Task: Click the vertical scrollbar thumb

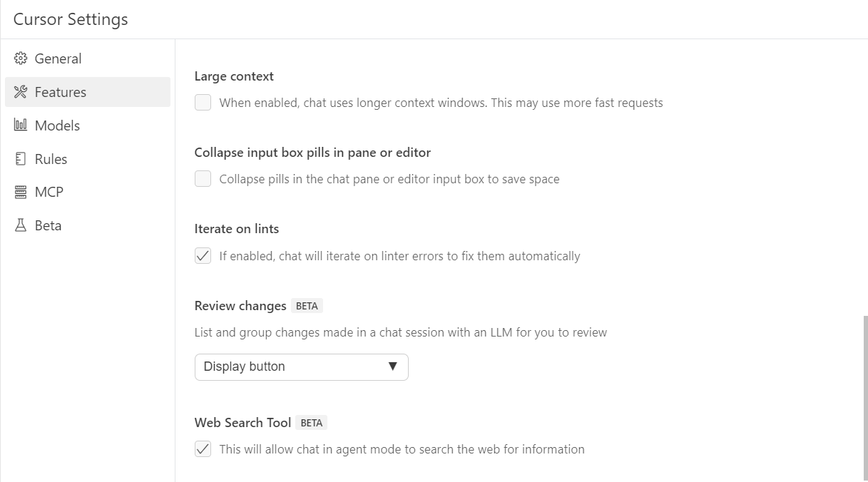Action: 866,396
